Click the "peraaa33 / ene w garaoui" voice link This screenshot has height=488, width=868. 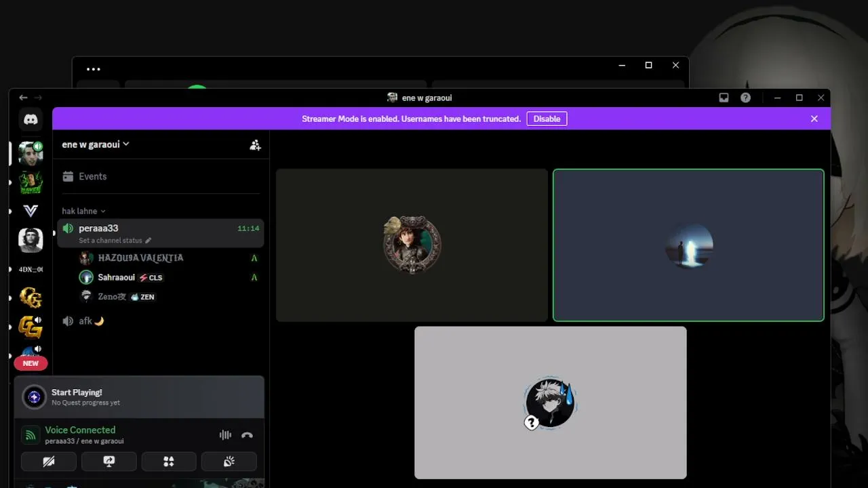pos(84,441)
